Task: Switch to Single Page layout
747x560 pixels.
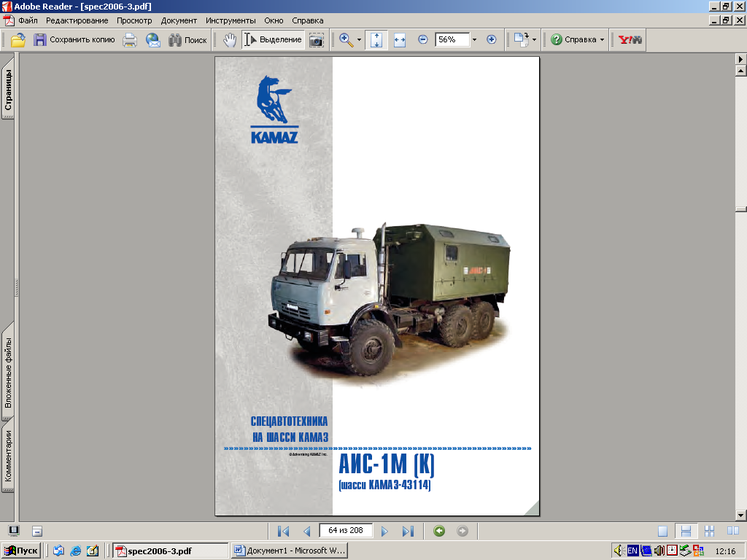Action: coord(662,531)
